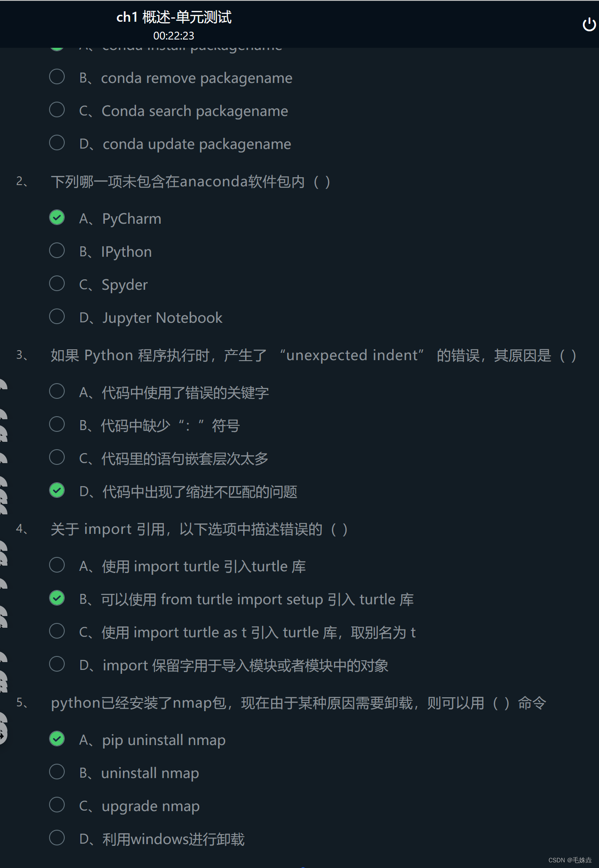Click the quiz title ch1 概述-单元测试
The width and height of the screenshot is (599, 868).
pos(173,17)
